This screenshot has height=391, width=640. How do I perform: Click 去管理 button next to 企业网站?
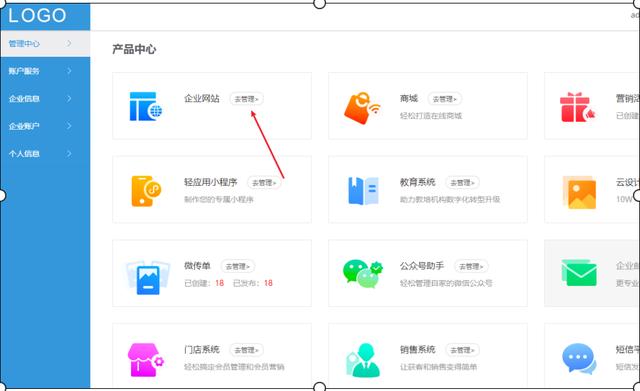247,99
